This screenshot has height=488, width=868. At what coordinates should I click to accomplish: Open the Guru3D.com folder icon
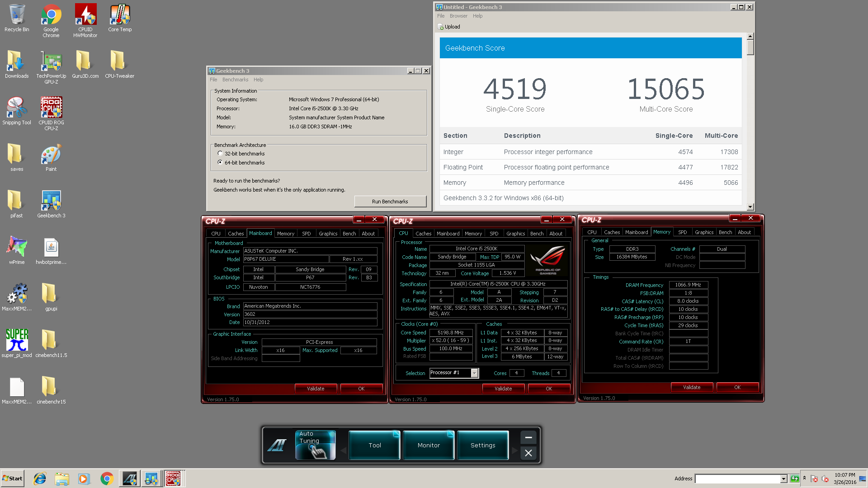tap(85, 64)
